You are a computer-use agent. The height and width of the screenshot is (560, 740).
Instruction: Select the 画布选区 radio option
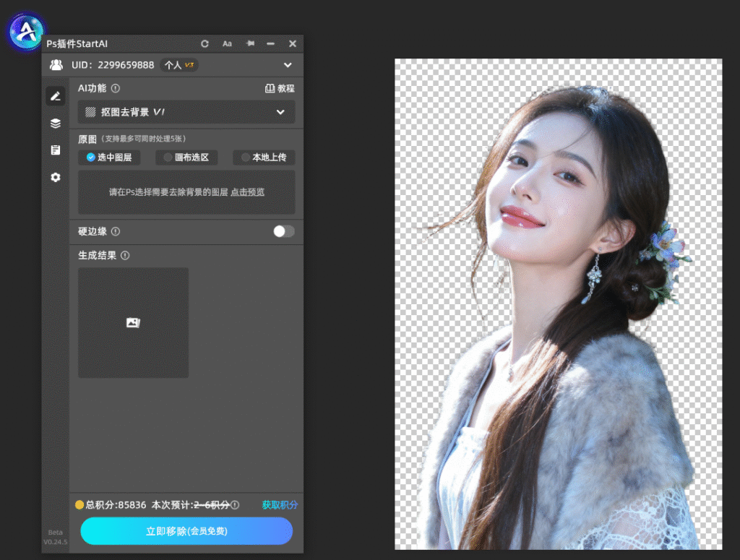coord(186,158)
